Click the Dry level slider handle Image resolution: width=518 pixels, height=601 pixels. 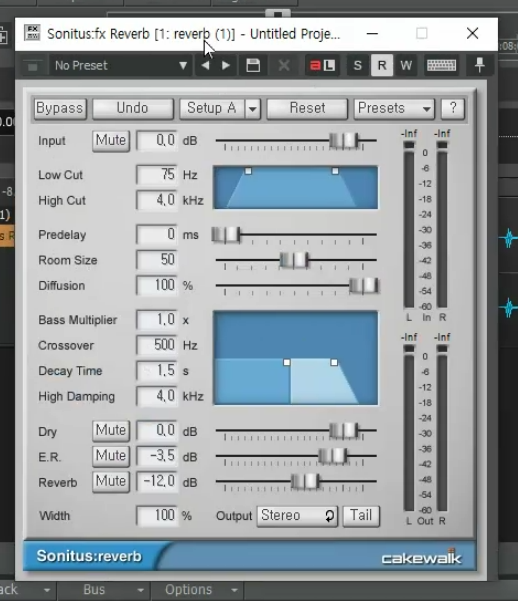(x=344, y=430)
